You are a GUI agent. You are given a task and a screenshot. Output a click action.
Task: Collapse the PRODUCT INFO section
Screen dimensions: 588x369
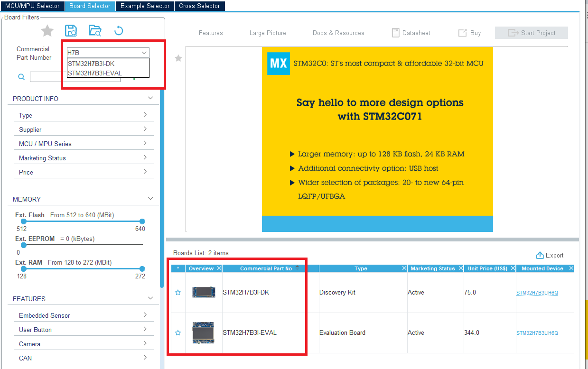tap(150, 97)
